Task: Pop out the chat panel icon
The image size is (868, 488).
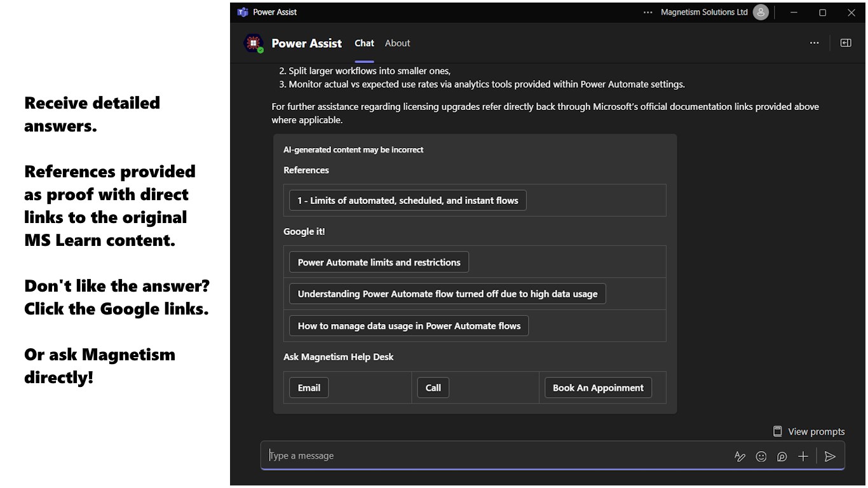Action: point(846,43)
